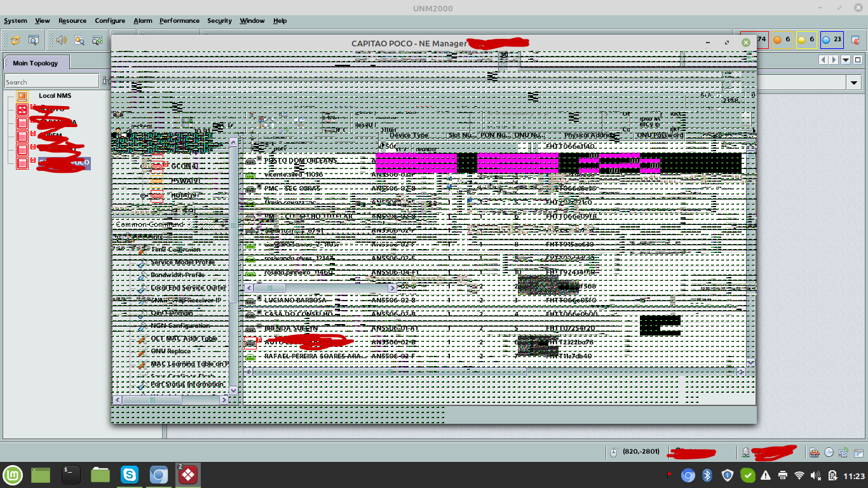Click the muted volume tray icon

[815, 475]
